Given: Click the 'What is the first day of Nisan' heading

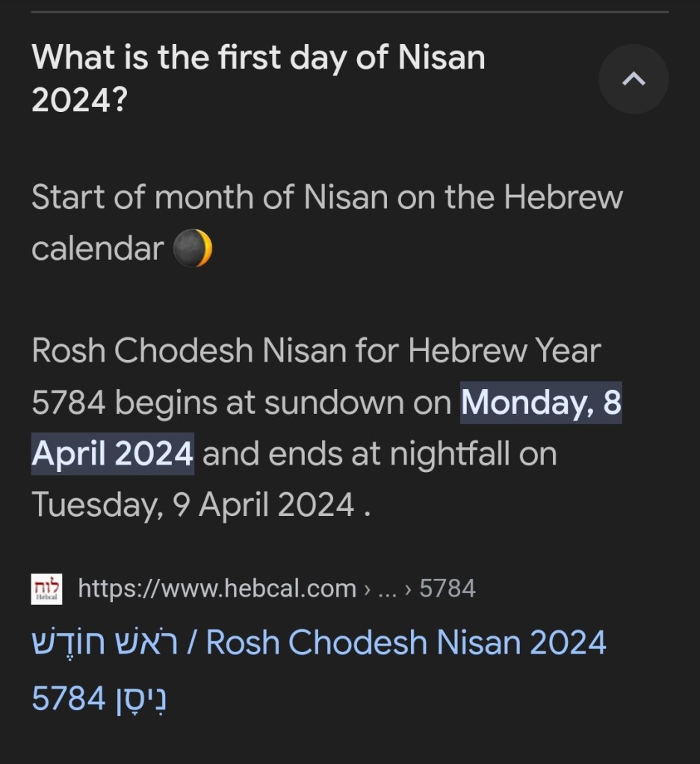Looking at the screenshot, I should [x=258, y=58].
